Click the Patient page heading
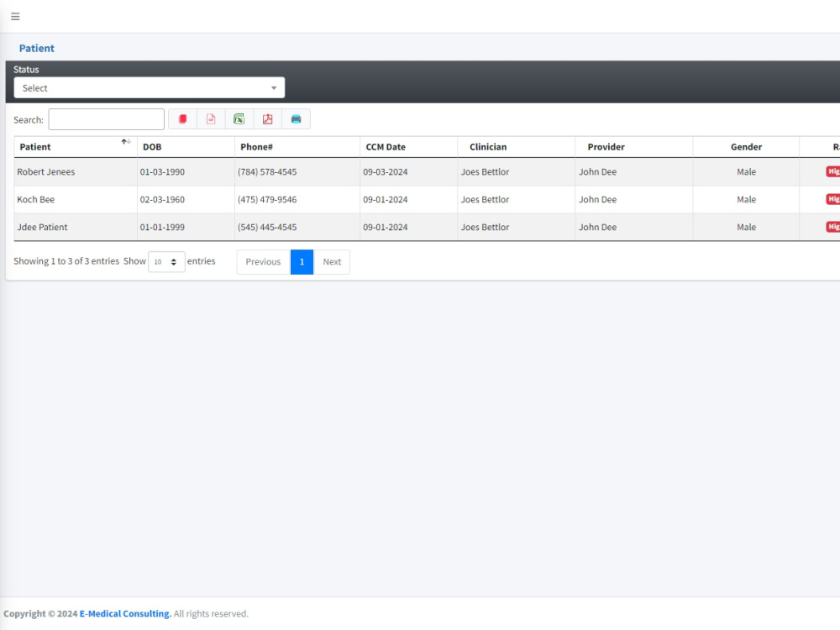Image resolution: width=840 pixels, height=630 pixels. (x=36, y=48)
